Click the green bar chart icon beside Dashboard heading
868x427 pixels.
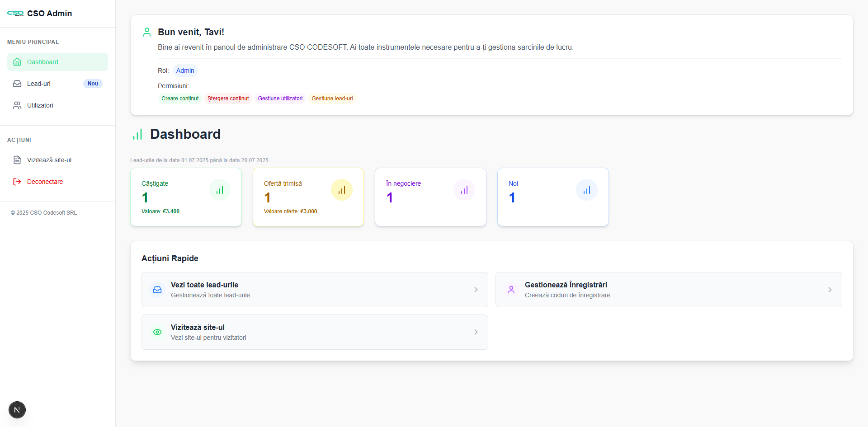pos(137,134)
